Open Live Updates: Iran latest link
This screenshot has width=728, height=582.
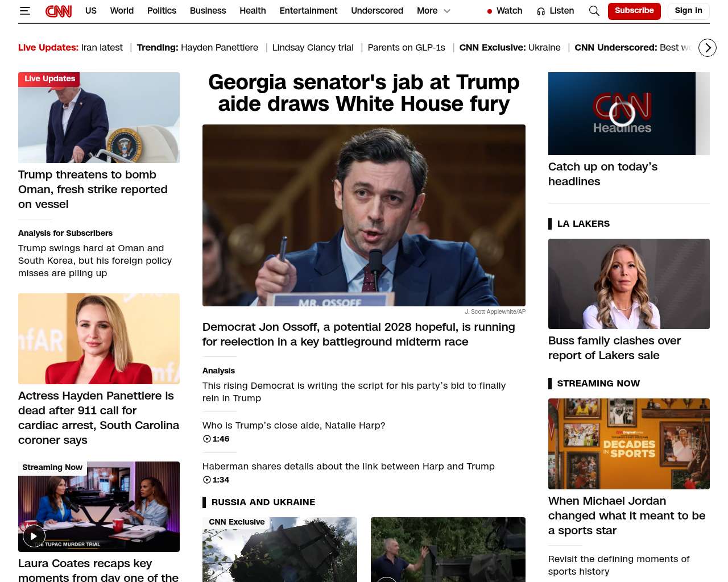71,48
